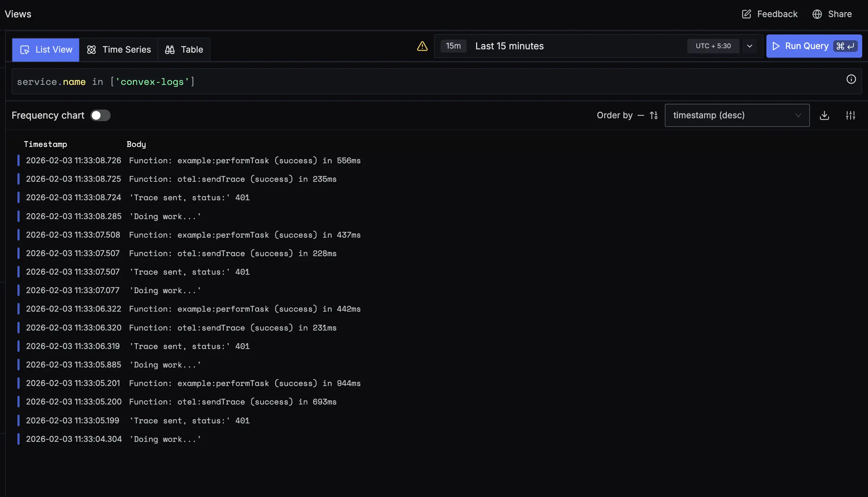The height and width of the screenshot is (497, 868).
Task: Click the 15m time badge
Action: (453, 46)
